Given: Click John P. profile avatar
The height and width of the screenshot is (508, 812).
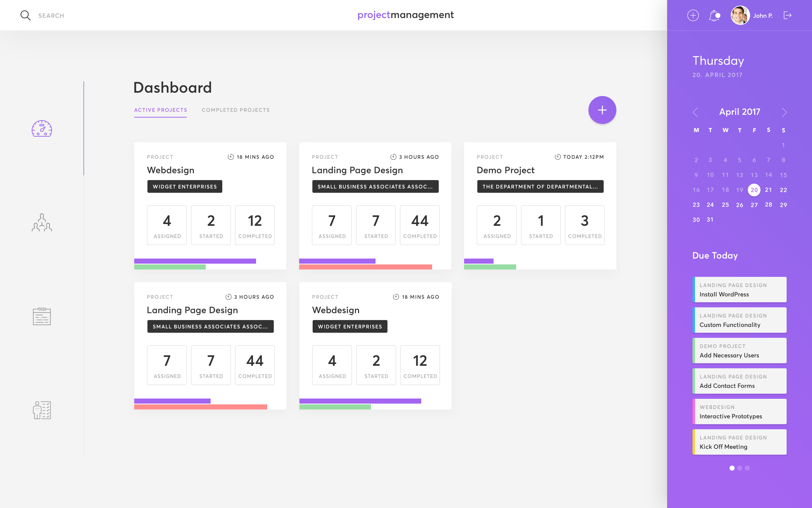Looking at the screenshot, I should (x=740, y=15).
